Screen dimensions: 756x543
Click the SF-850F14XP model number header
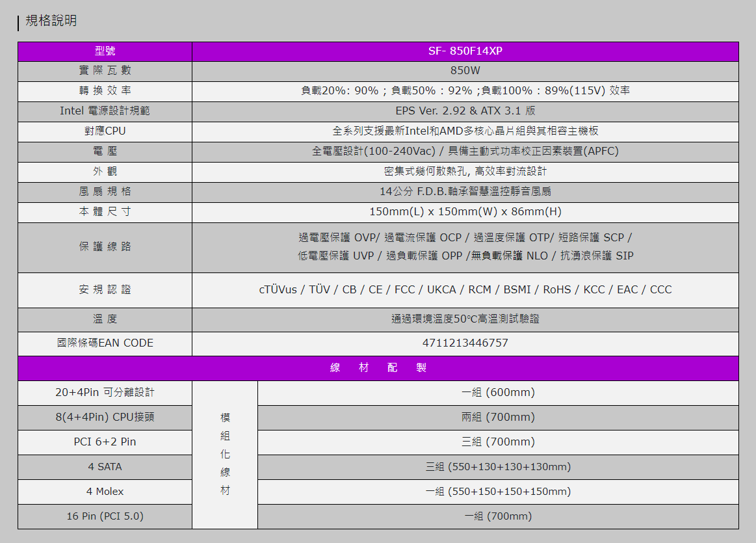(x=465, y=51)
